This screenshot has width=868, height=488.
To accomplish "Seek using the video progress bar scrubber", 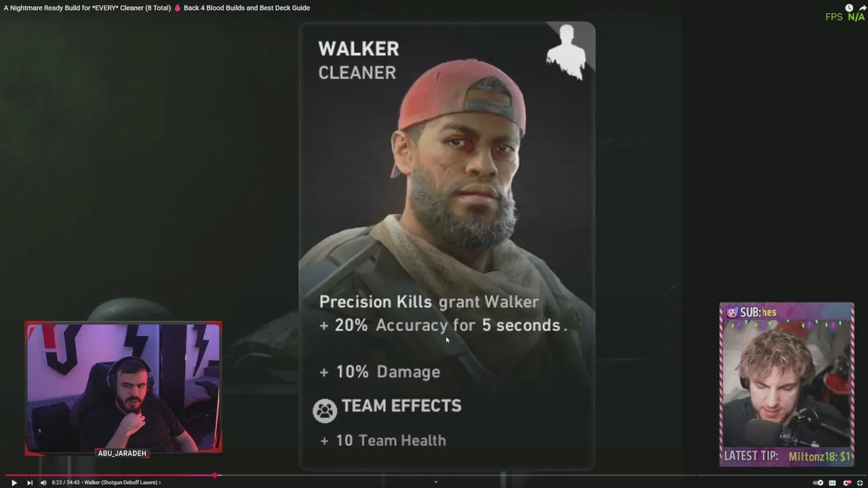I will coord(214,475).
